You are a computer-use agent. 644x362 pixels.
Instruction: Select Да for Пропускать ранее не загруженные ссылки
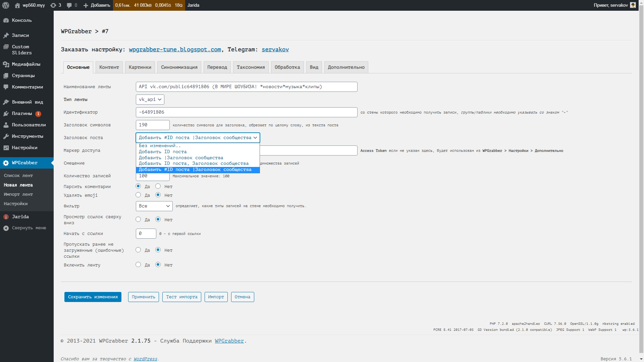[138, 250]
